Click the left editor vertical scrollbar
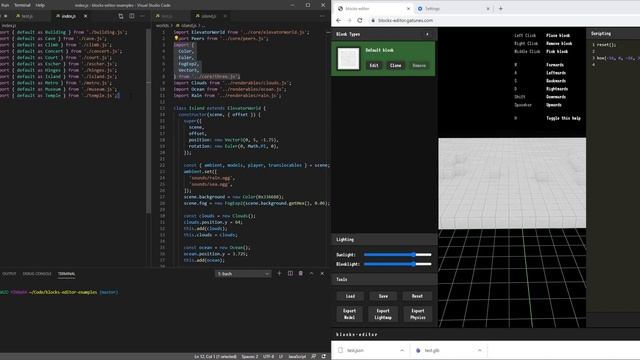Image resolution: width=640 pixels, height=360 pixels. point(148,122)
